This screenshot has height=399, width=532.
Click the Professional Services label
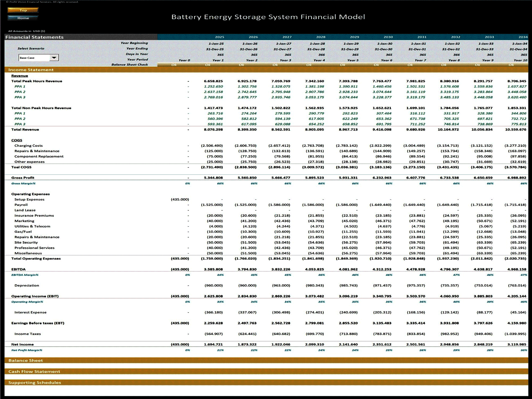point(34,248)
